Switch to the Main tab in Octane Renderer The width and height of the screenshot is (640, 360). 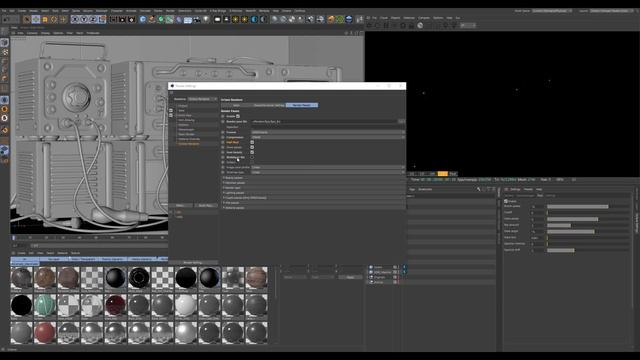pos(236,105)
